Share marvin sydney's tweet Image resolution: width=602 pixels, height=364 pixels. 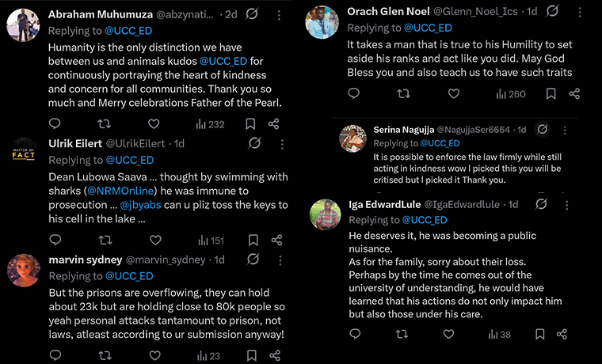[x=276, y=356]
